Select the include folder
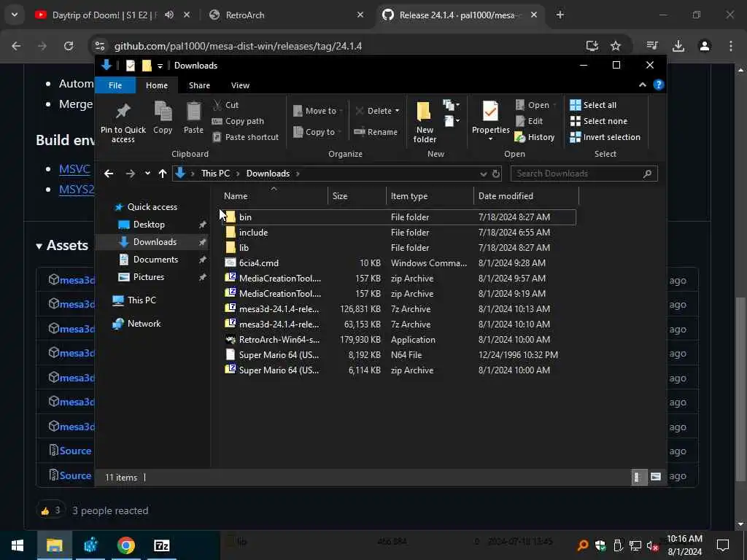The width and height of the screenshot is (747, 560). (398, 233)
